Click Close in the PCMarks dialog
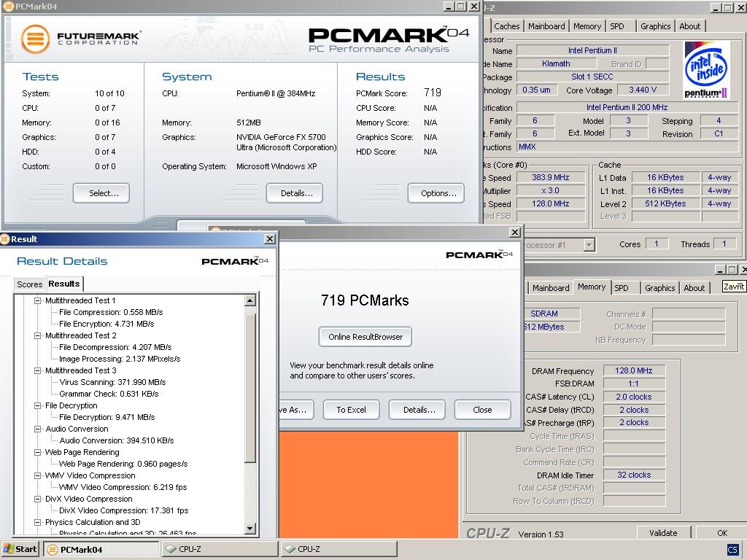Viewport: 747px width, 560px height. pos(483,410)
